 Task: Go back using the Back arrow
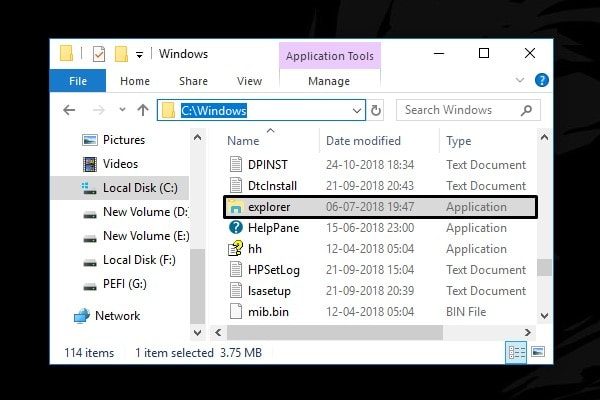point(69,110)
